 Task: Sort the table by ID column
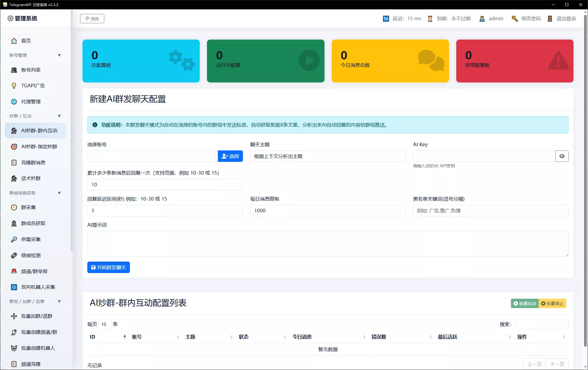[108, 337]
